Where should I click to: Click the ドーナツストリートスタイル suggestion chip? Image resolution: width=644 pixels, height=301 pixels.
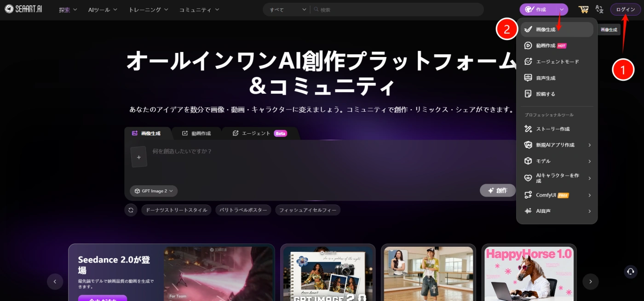pos(176,210)
